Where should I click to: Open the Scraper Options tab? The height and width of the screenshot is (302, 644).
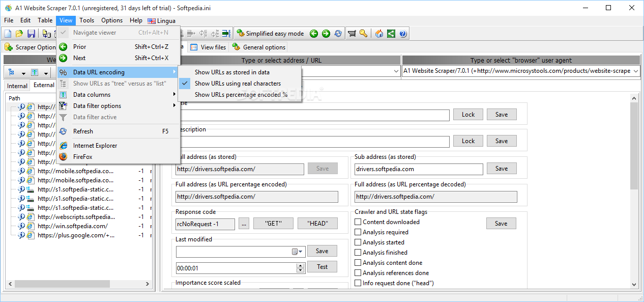tap(31, 47)
